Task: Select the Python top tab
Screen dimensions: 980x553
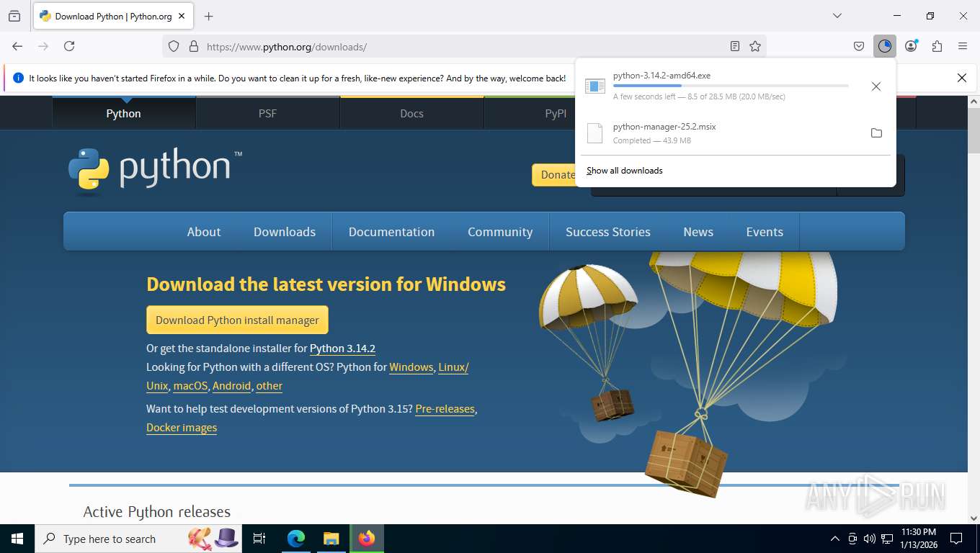Action: pyautogui.click(x=124, y=113)
